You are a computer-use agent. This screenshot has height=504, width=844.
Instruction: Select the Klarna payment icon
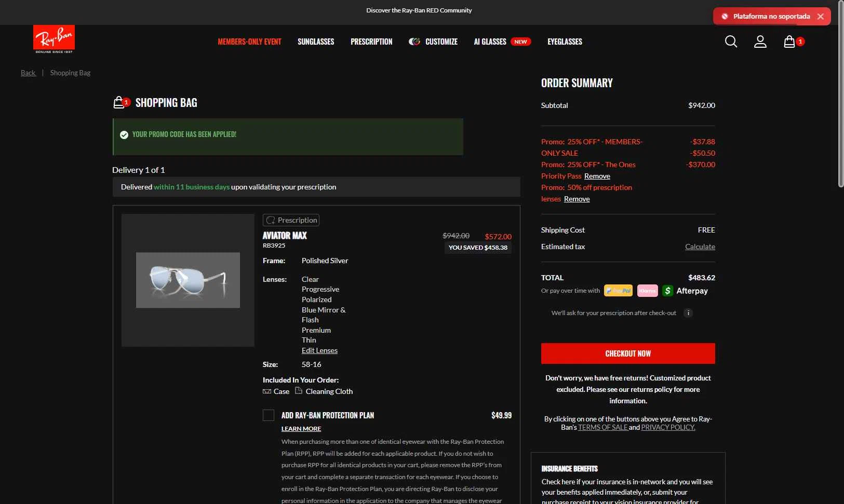coord(647,291)
